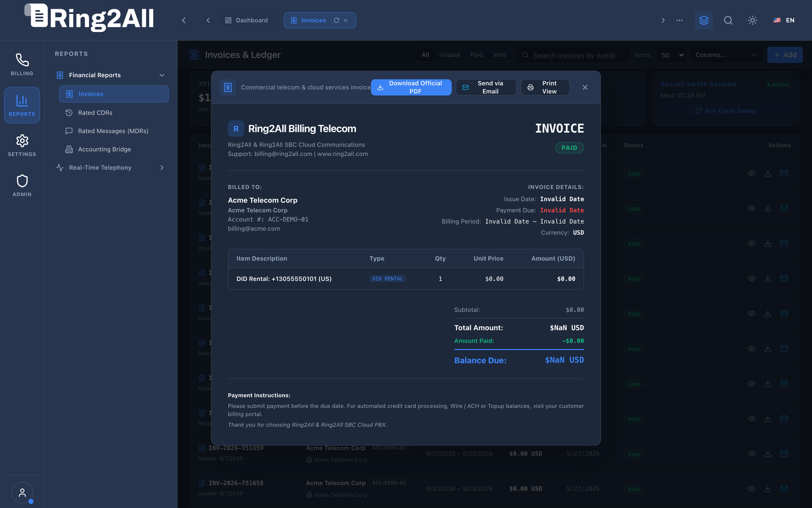812x508 pixels.
Task: Download invoice INV-2026-351659
Action: click(768, 454)
